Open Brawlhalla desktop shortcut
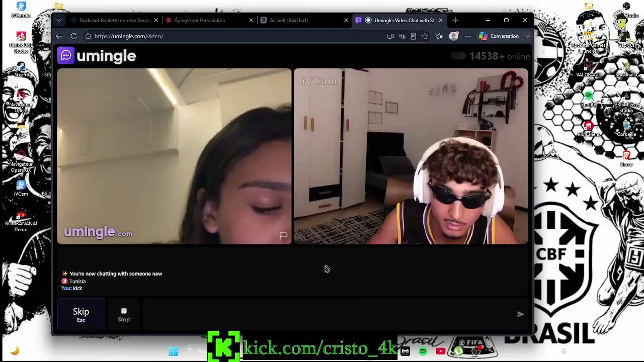 [626, 69]
